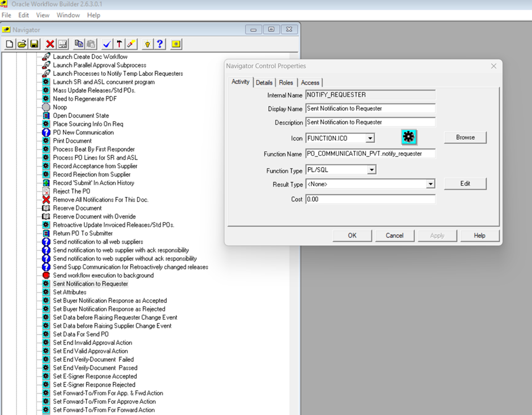Image resolution: width=532 pixels, height=415 pixels.
Task: Open the Result Type dropdown
Action: tap(431, 184)
